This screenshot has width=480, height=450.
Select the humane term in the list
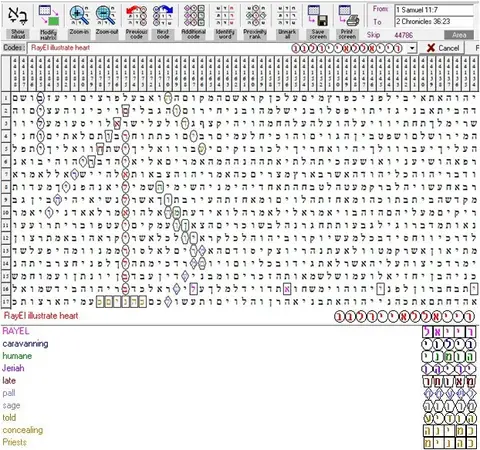point(17,356)
